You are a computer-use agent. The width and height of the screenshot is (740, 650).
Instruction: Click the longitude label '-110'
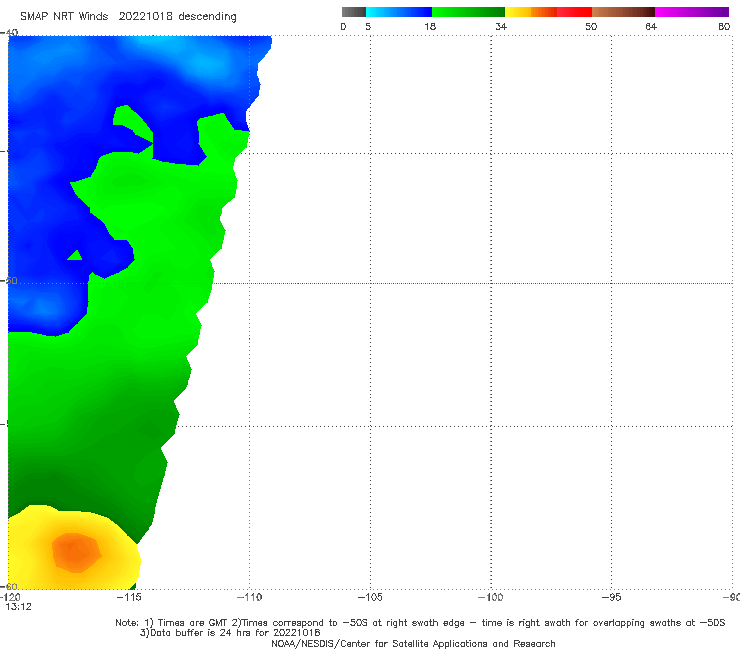[249, 597]
